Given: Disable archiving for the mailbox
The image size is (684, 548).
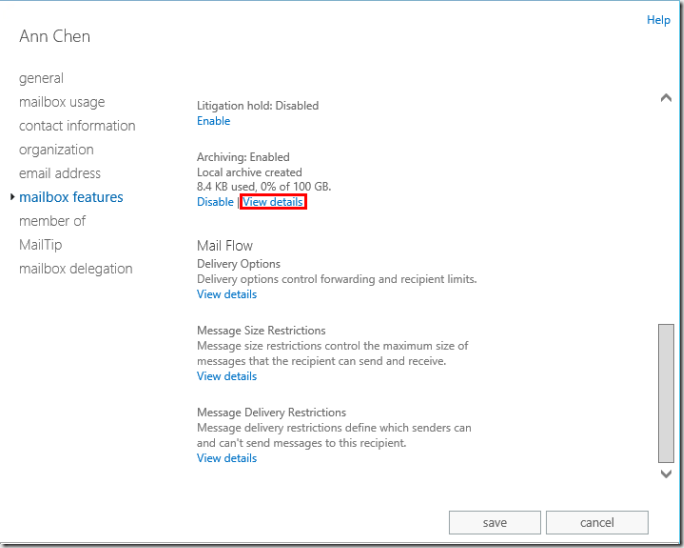Looking at the screenshot, I should 215,202.
